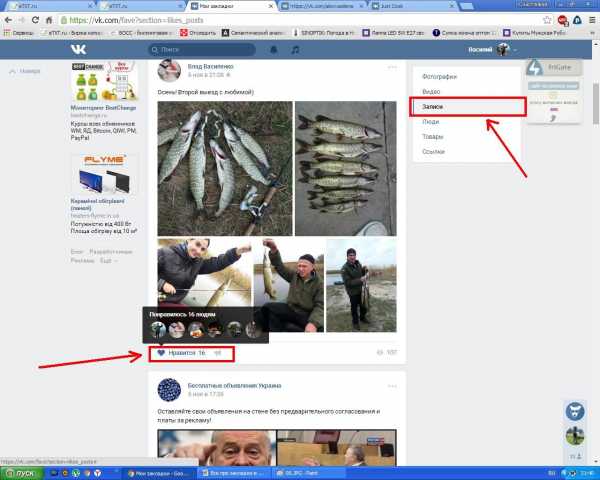Click blue bell extension icon
Viewport: 600px width, 480px height.
(577, 20)
